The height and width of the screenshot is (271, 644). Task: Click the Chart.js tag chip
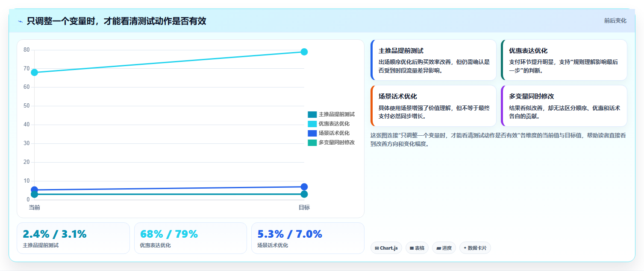[386, 248]
